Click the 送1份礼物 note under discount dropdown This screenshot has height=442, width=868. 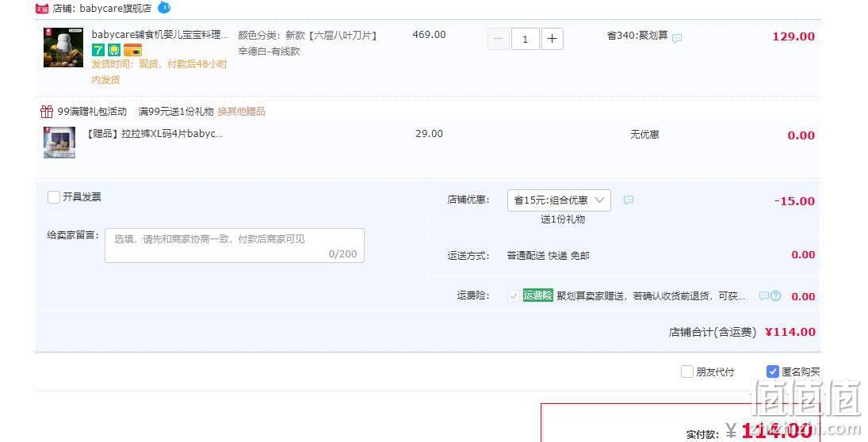point(563,219)
